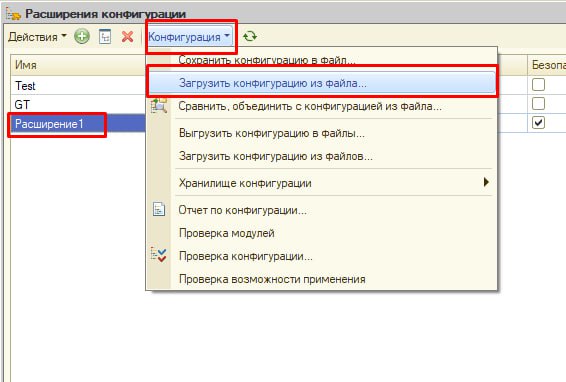Open the Конфигурация dropdown button
The width and height of the screenshot is (566, 382).
pyautogui.click(x=189, y=36)
